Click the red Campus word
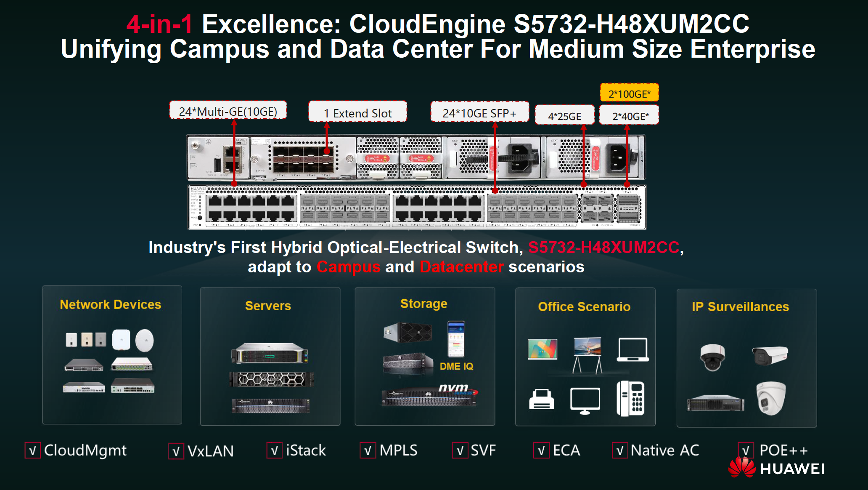This screenshot has height=490, width=868. 348,267
